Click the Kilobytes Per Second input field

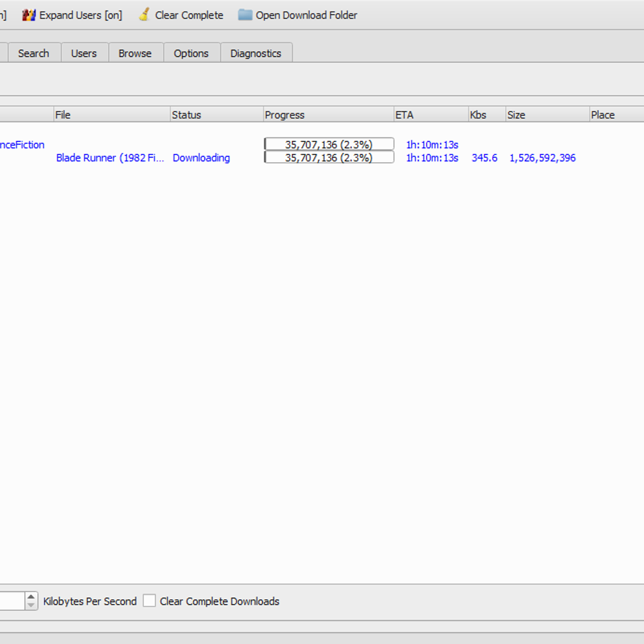(12, 601)
